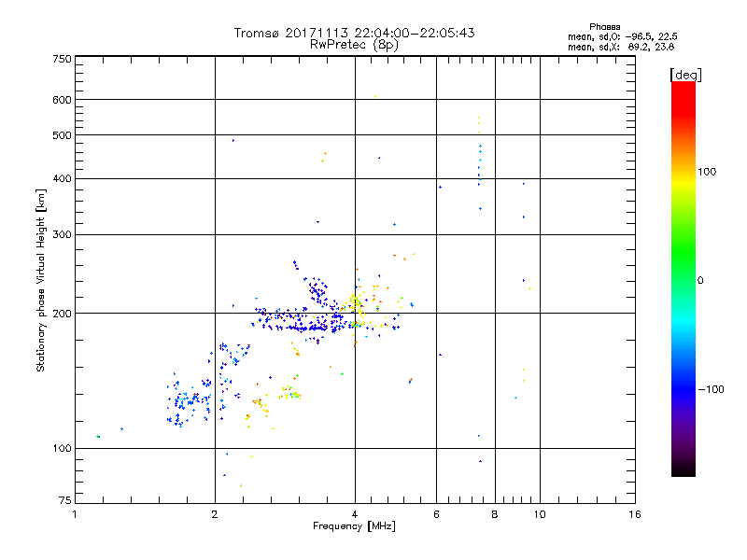Screen dimensions: 747x560
Task: Select the 'RwPretec (8p)' subtitle text
Action: tap(354, 45)
